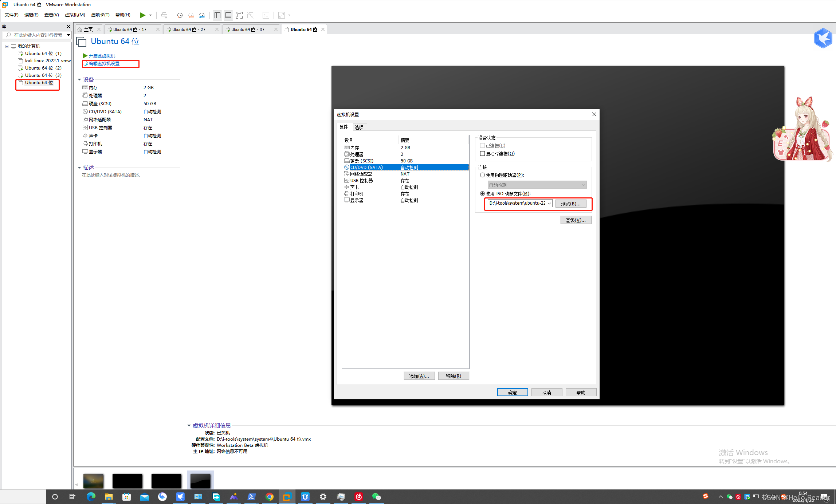
Task: Click 开启此虚拟机 link
Action: coord(102,56)
